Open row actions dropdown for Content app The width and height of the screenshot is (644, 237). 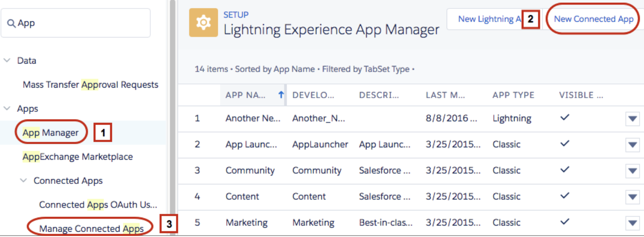coord(633,197)
